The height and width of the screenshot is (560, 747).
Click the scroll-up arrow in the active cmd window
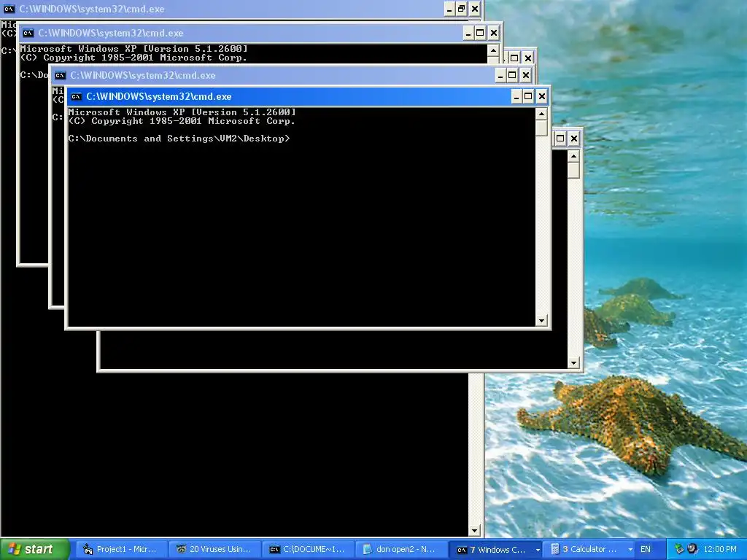tap(541, 114)
